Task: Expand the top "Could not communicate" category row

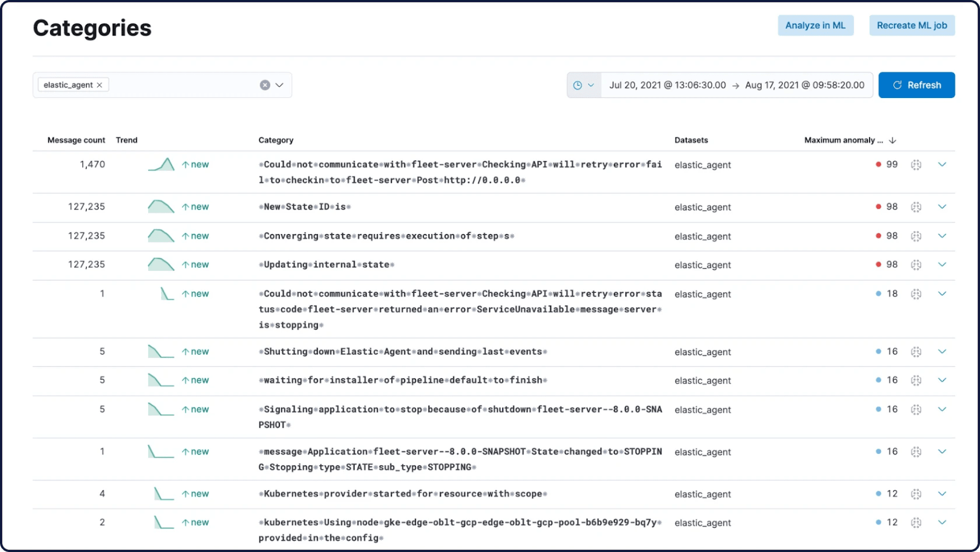Action: 941,164
